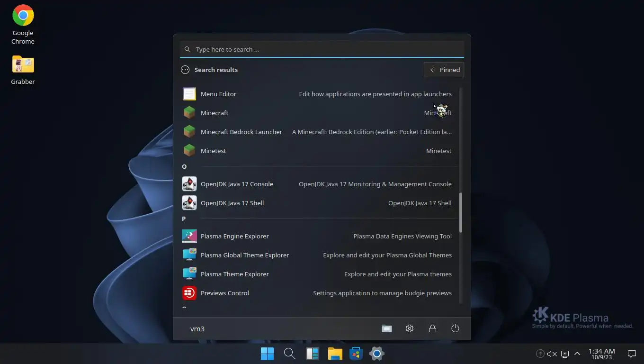644x364 pixels.
Task: Open the file explorer folder on taskbar
Action: [335, 354]
